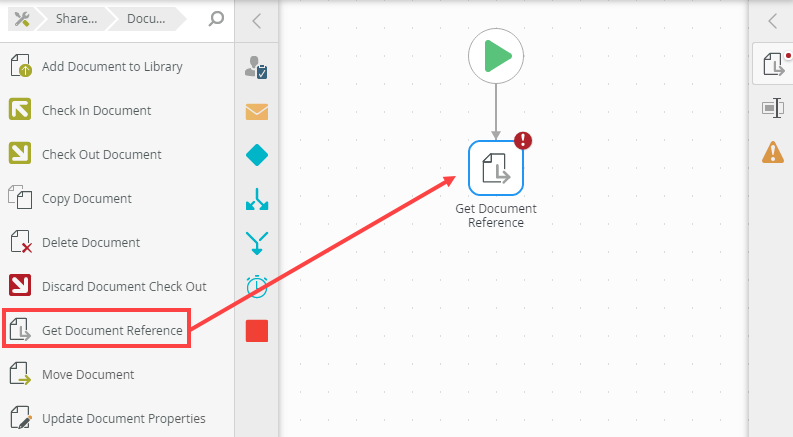The width and height of the screenshot is (793, 437).
Task: Open the Get Document Reference properties tab
Action: [x=773, y=64]
